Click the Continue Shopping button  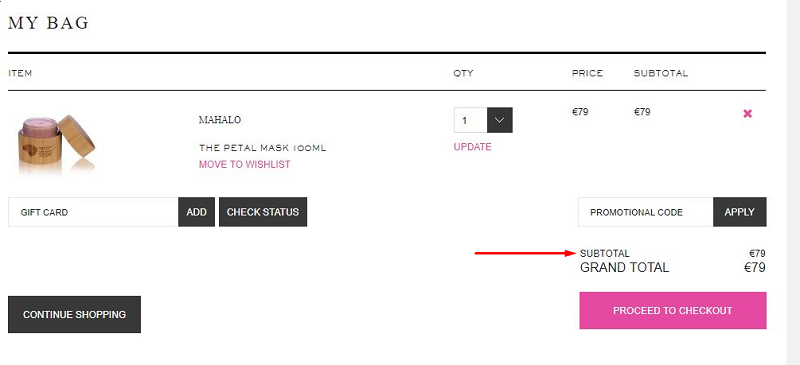(74, 314)
